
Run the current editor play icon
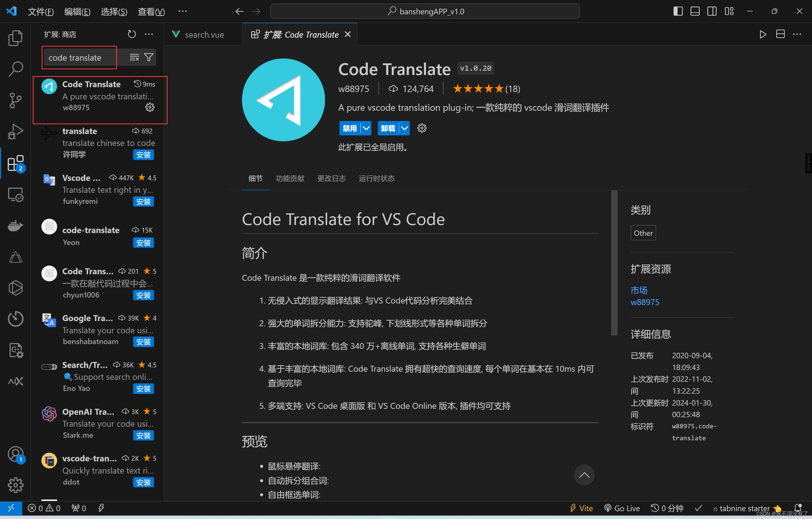(x=763, y=34)
